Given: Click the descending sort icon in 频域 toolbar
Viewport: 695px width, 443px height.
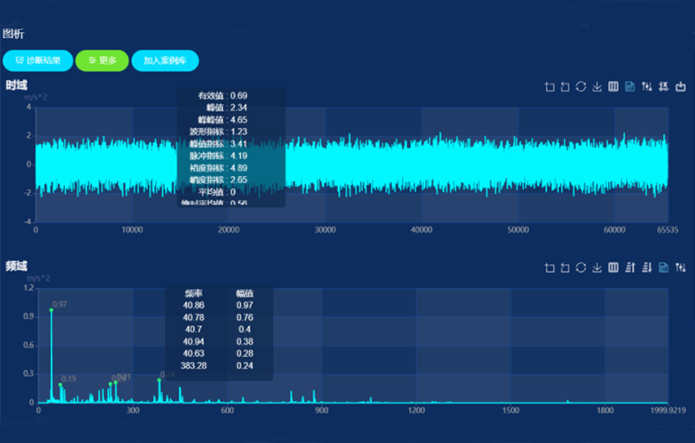Looking at the screenshot, I should pyautogui.click(x=647, y=268).
